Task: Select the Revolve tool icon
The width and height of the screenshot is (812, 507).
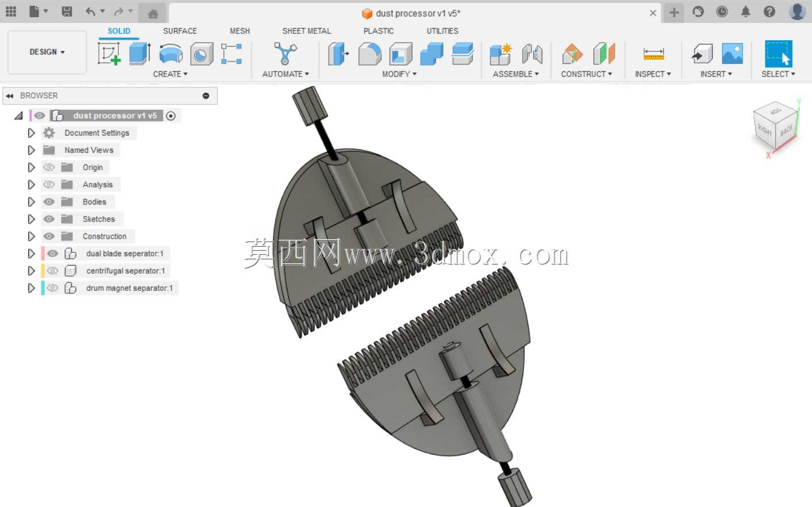Action: click(171, 54)
